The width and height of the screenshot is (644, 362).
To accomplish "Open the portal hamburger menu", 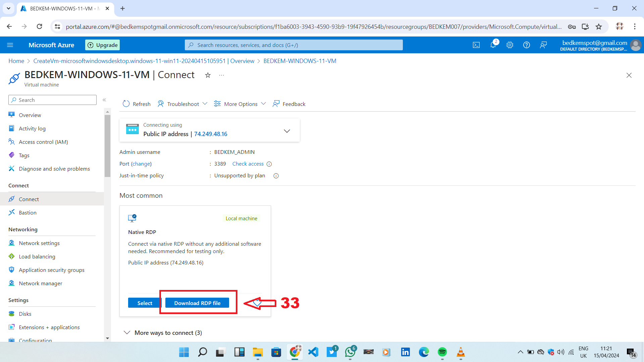I will [x=10, y=45].
